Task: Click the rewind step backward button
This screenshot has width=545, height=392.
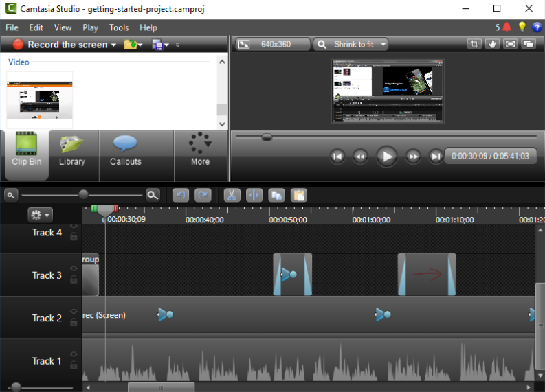Action: (x=360, y=157)
